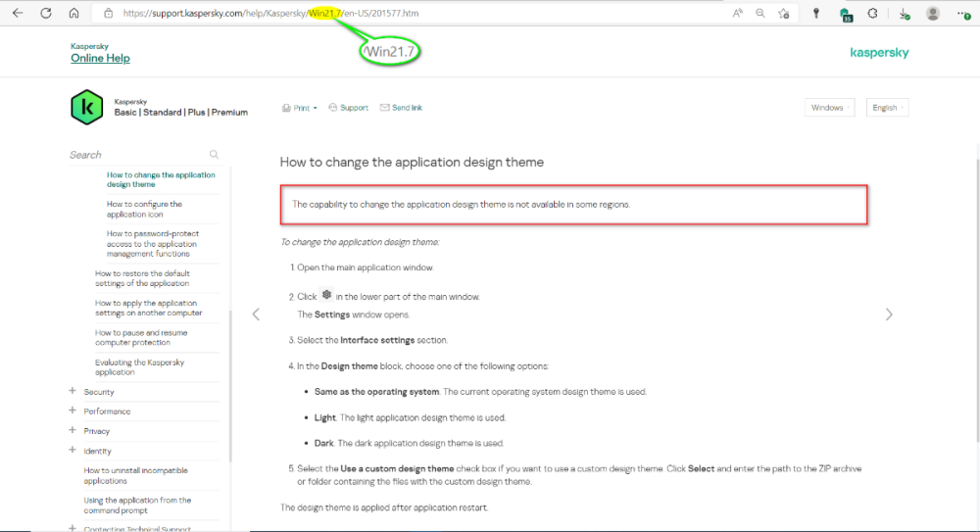This screenshot has height=532, width=980.
Task: Select the Performance topic label
Action: tap(107, 411)
